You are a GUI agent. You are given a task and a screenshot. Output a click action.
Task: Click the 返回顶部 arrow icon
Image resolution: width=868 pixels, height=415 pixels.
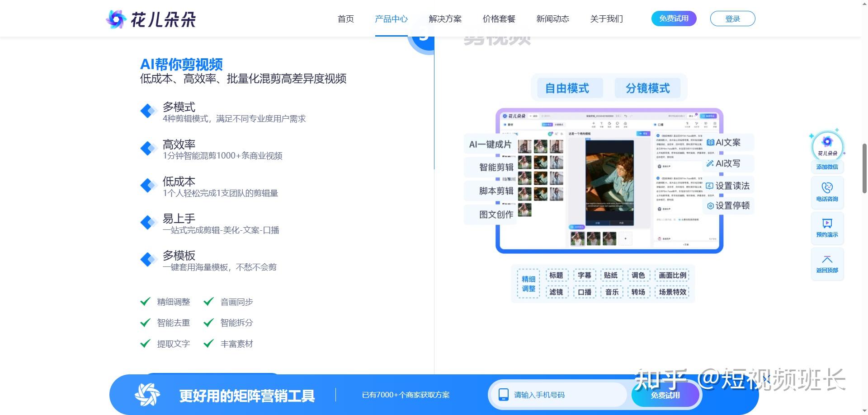click(x=827, y=259)
